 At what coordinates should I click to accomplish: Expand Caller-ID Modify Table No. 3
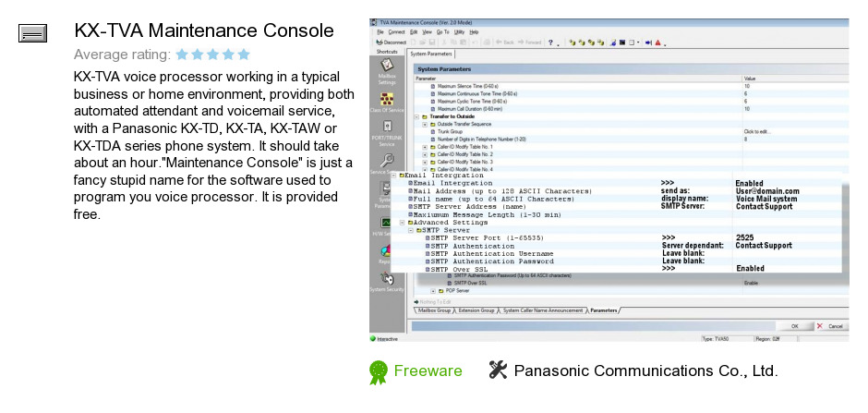pos(425,162)
